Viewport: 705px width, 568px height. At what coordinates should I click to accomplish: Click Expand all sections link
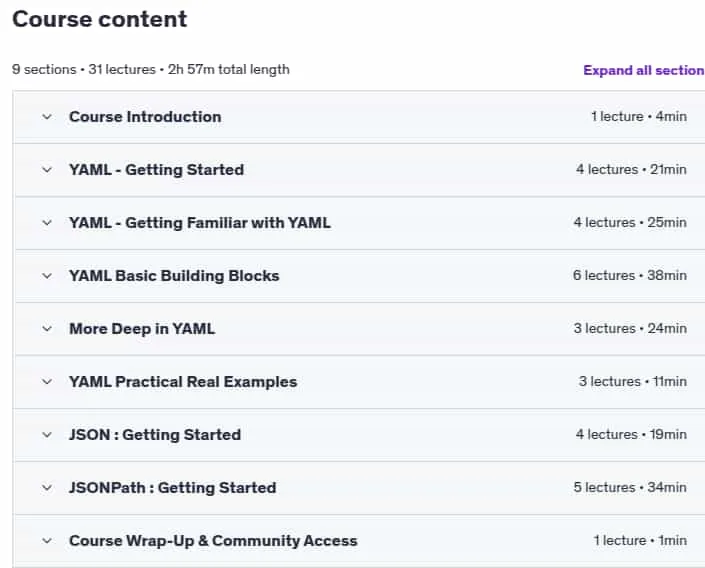click(x=644, y=70)
